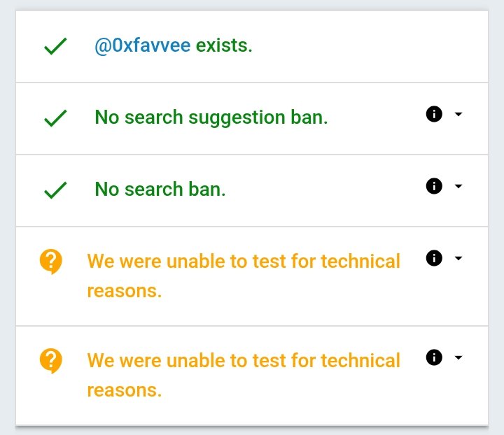Click the checkmark next to 'No search ban'
The image size is (504, 435).
tap(55, 190)
